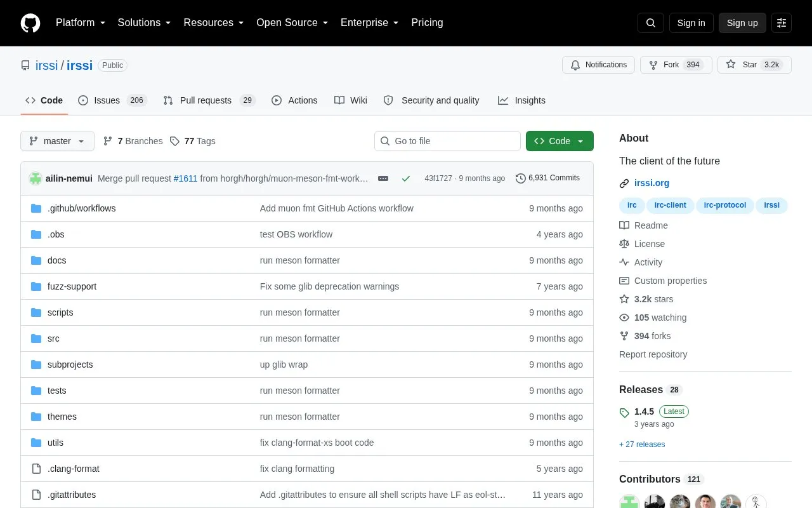This screenshot has width=812, height=508.
Task: Open the Readme link in About
Action: 644,225
